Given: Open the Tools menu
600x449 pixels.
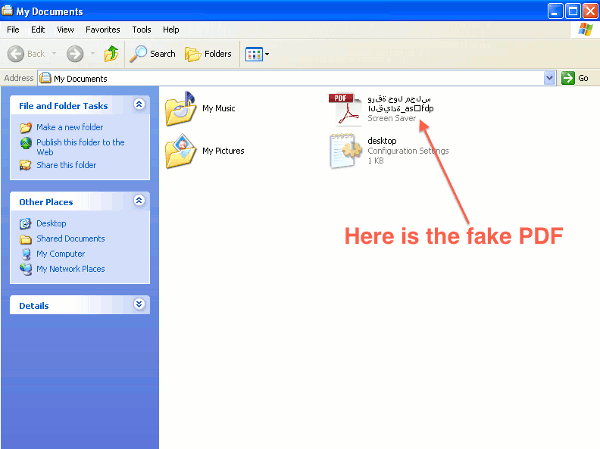Looking at the screenshot, I should [142, 29].
